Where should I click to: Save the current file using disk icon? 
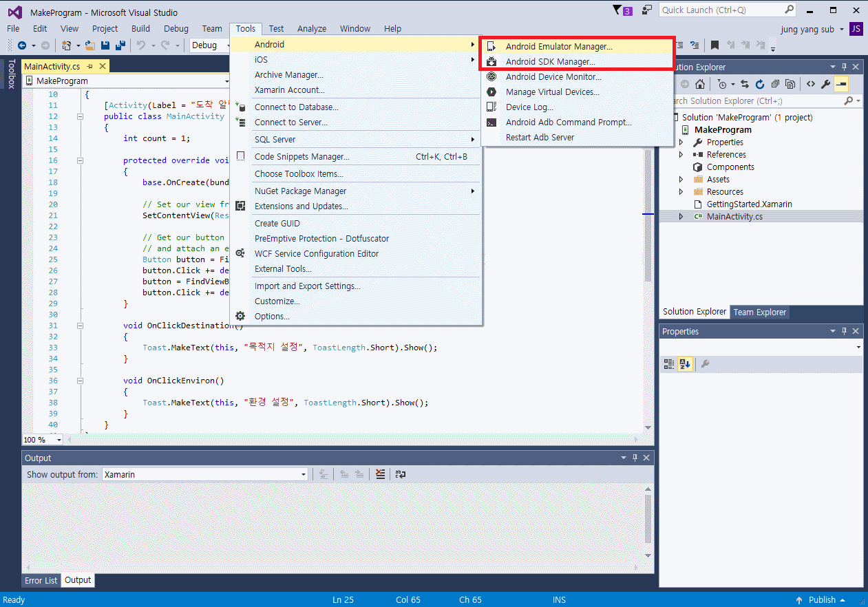tap(105, 45)
